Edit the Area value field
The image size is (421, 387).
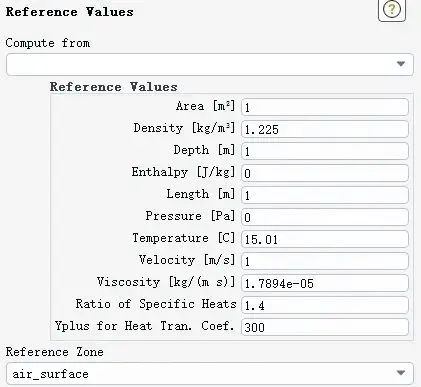pyautogui.click(x=325, y=107)
